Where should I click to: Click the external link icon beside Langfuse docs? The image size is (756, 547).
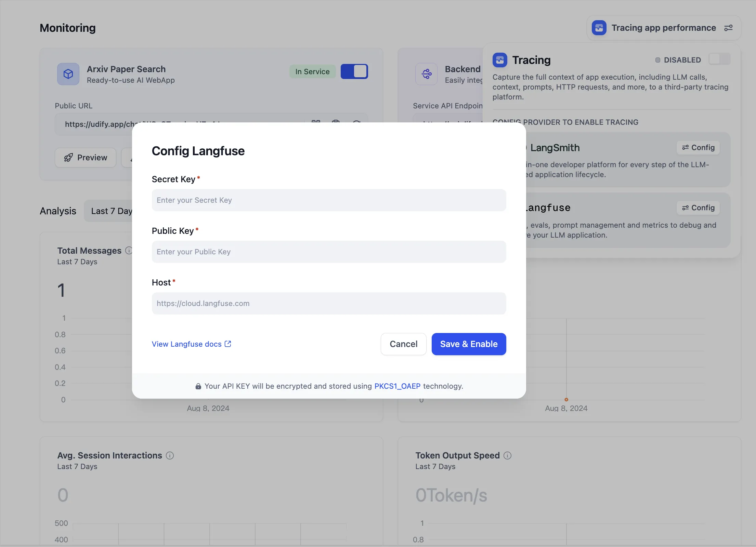(228, 344)
